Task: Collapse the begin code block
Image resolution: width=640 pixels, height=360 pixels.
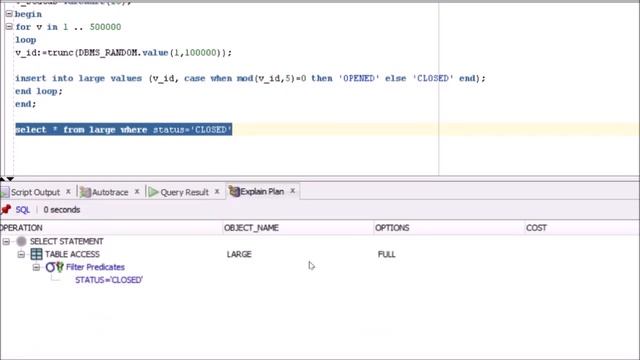Action: [x=9, y=14]
